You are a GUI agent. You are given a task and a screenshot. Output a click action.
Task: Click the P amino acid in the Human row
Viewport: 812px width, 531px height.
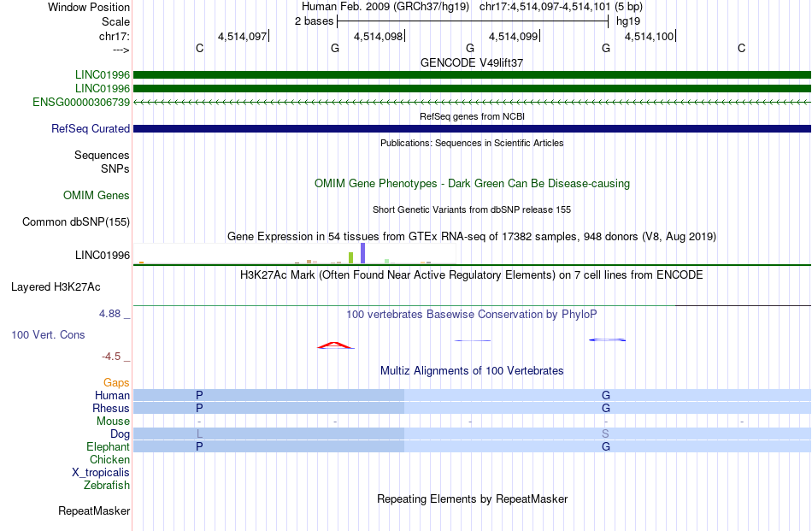pyautogui.click(x=199, y=395)
